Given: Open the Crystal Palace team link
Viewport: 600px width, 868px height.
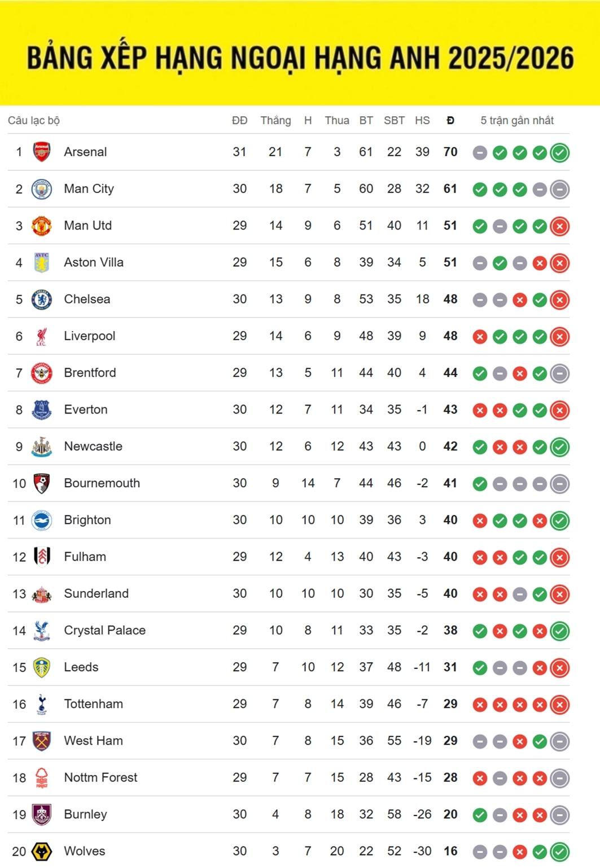Looking at the screenshot, I should [104, 631].
